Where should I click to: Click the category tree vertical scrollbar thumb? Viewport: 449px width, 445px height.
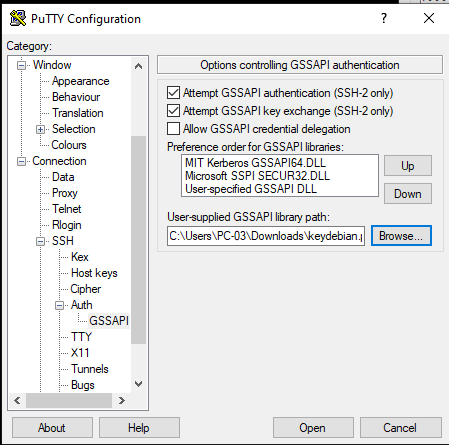tap(138, 240)
